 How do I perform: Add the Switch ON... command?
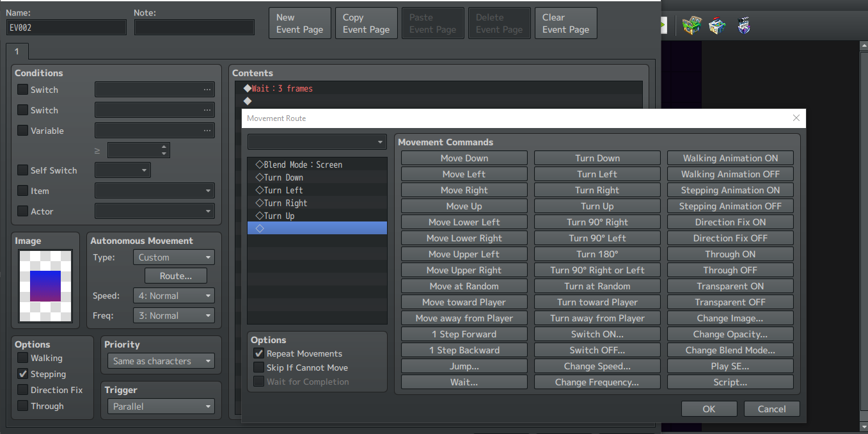tap(597, 334)
